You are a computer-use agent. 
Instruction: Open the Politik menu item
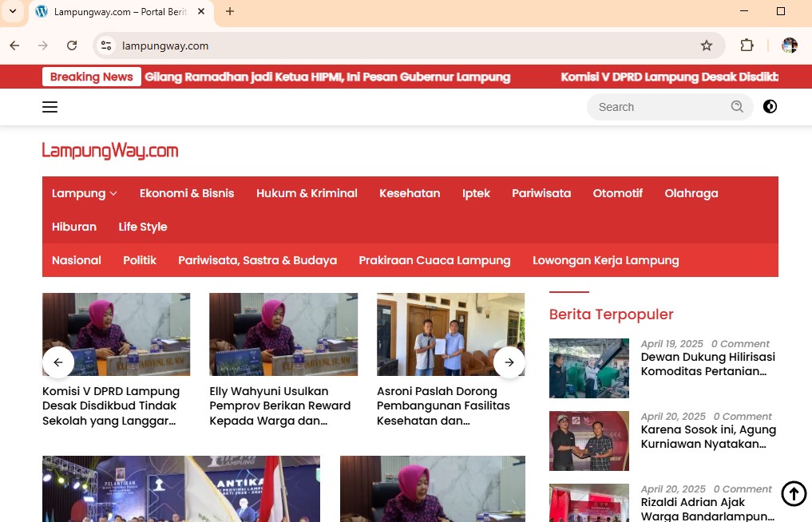click(x=139, y=260)
